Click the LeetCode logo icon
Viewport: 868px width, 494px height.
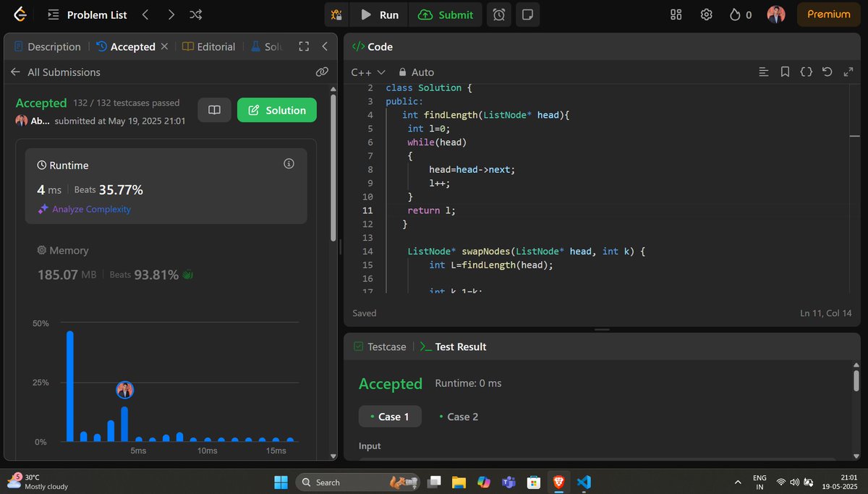pos(21,14)
